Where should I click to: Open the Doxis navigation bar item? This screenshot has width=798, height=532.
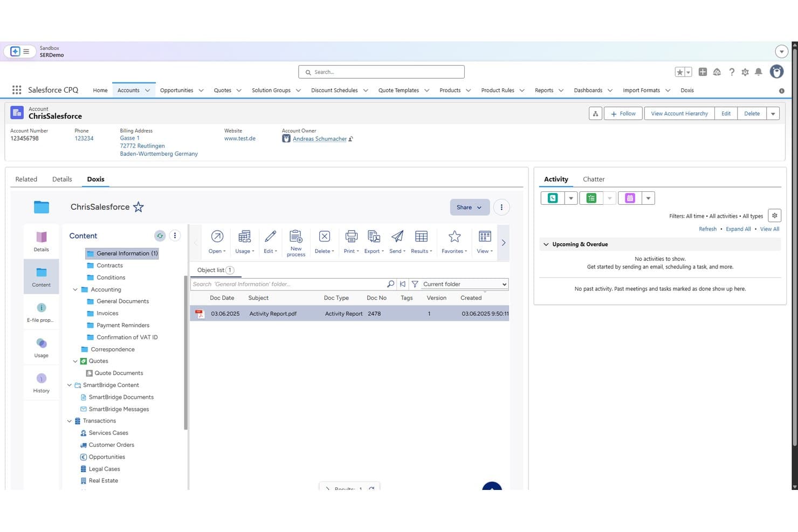pyautogui.click(x=687, y=90)
